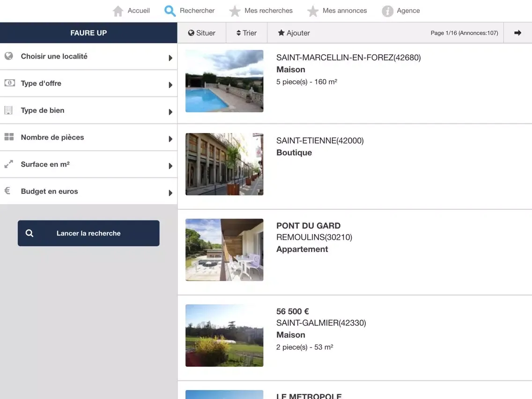Expand Surface en m² arrow
Screen dimensions: 532x399
(170, 166)
